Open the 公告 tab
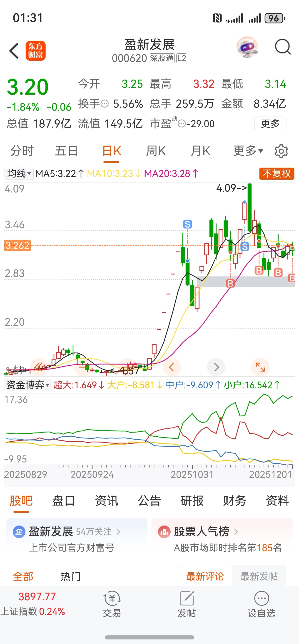299x644 pixels. 149,501
